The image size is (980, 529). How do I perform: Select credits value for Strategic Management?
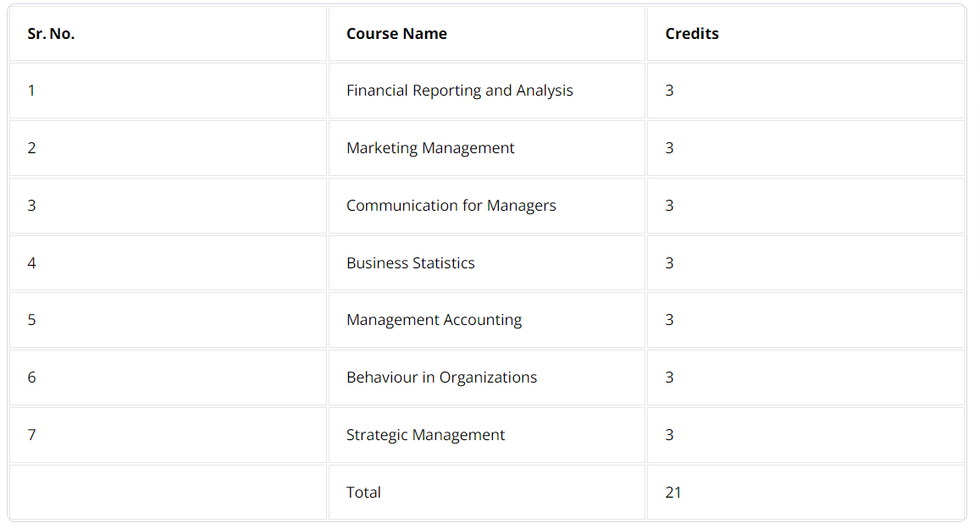coord(806,435)
